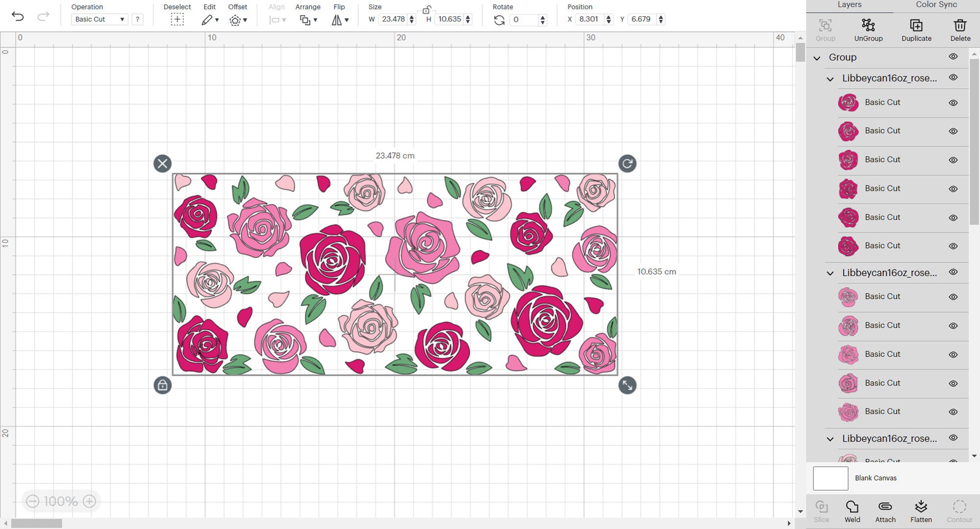Open the Operation dropdown
This screenshot has width=980, height=529.
coord(99,19)
